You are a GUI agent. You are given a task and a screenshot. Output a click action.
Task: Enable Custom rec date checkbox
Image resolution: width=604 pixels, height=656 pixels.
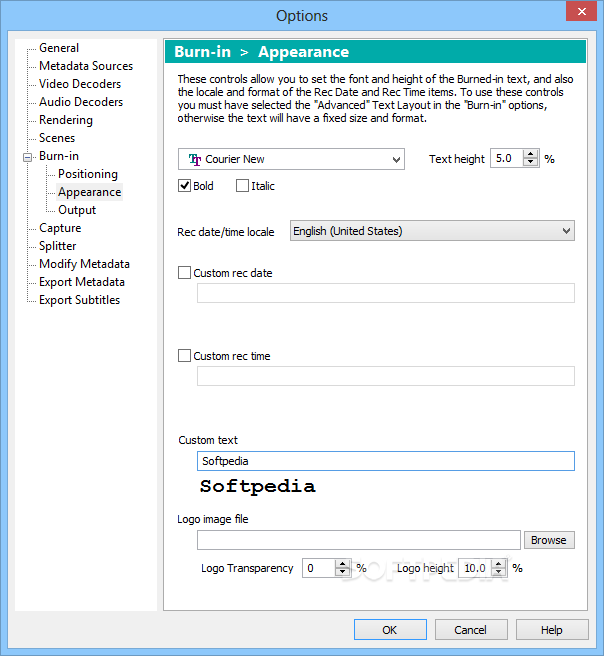(x=184, y=272)
